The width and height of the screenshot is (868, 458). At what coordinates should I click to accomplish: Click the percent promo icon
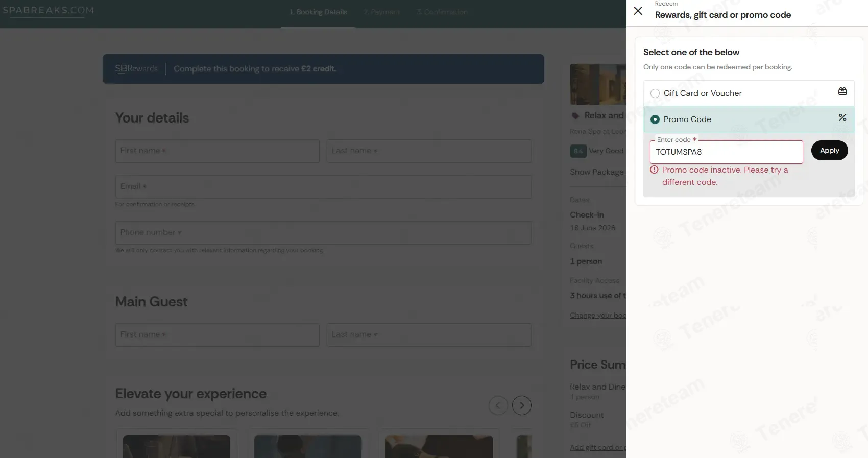[x=842, y=118]
